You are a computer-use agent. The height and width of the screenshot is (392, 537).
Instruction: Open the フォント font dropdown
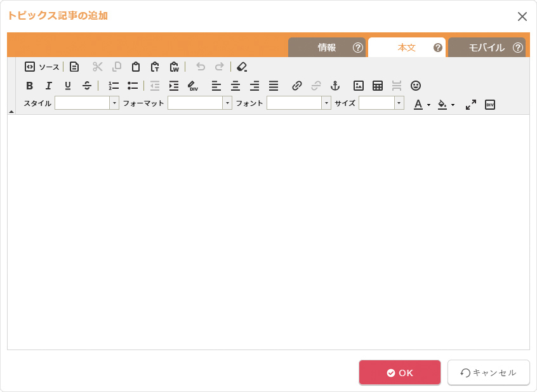[x=299, y=103]
